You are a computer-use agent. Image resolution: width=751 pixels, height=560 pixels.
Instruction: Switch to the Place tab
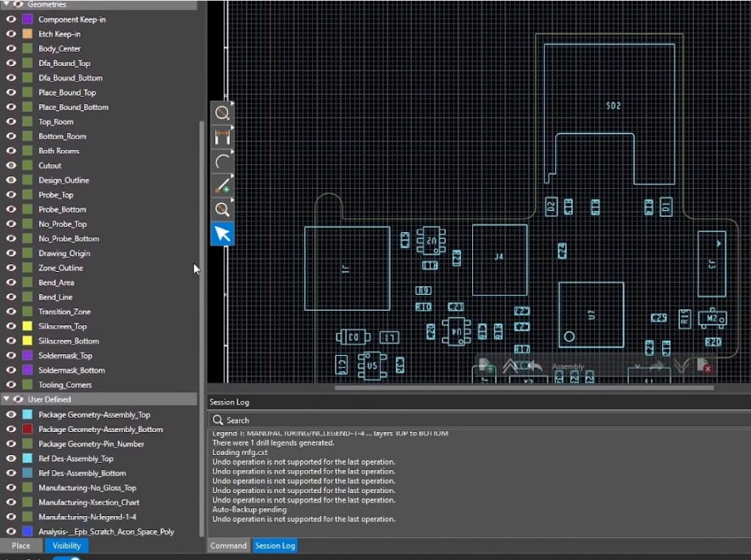click(21, 546)
